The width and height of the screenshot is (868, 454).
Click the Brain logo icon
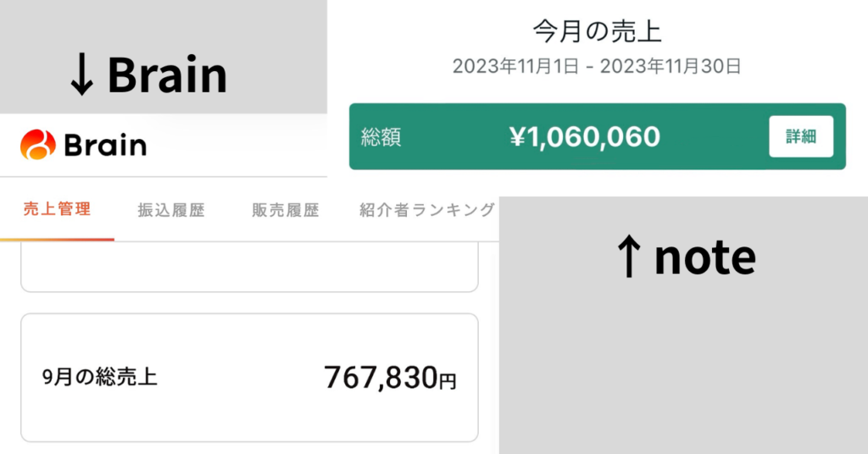(38, 145)
